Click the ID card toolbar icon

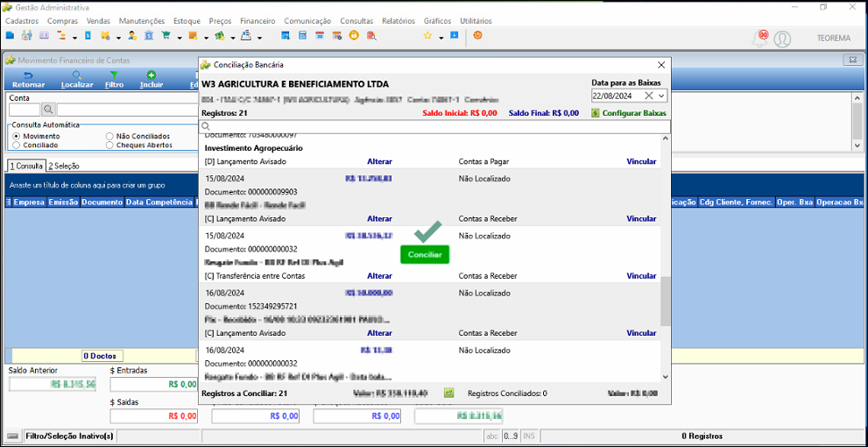click(44, 36)
